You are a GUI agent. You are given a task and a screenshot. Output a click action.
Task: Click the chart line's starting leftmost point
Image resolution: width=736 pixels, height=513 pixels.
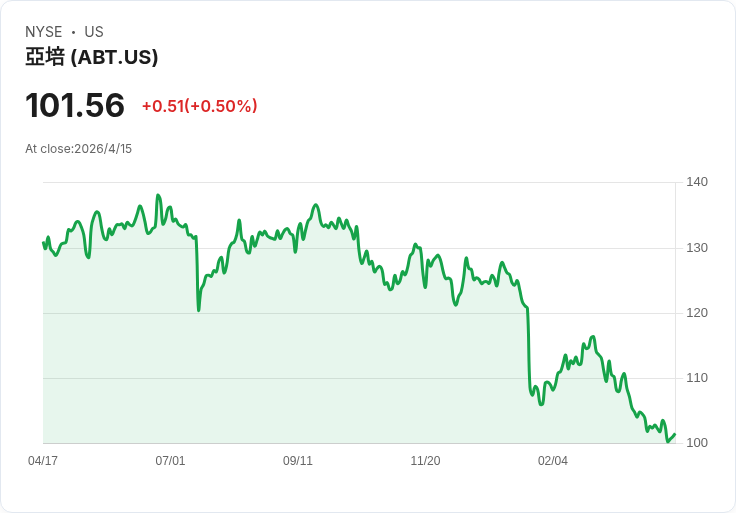[x=43, y=242]
